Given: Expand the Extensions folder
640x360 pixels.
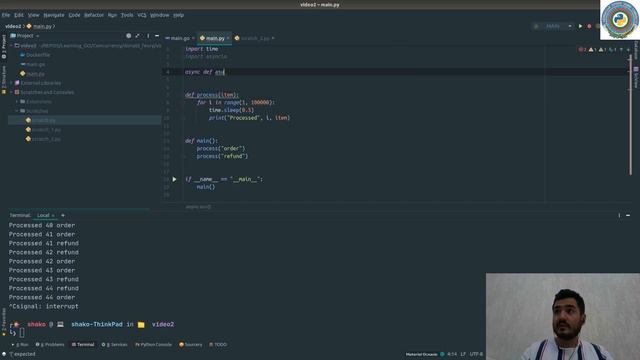Looking at the screenshot, I should tap(17, 101).
